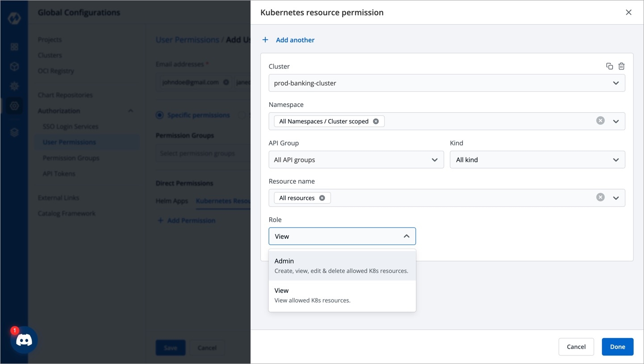Open the Discord chat widget
The image size is (644, 364).
coord(24,340)
